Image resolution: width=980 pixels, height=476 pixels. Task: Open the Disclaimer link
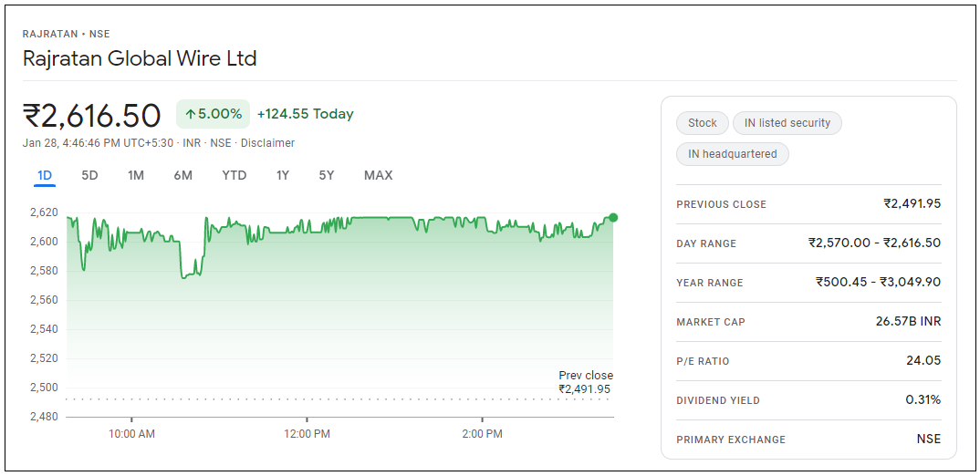tap(267, 143)
